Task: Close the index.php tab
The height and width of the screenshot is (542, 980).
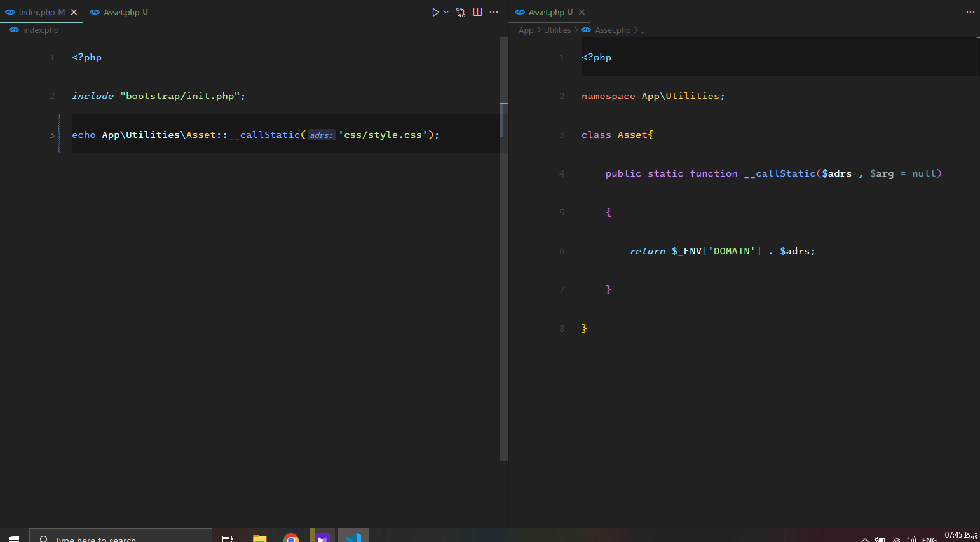Action: point(74,12)
